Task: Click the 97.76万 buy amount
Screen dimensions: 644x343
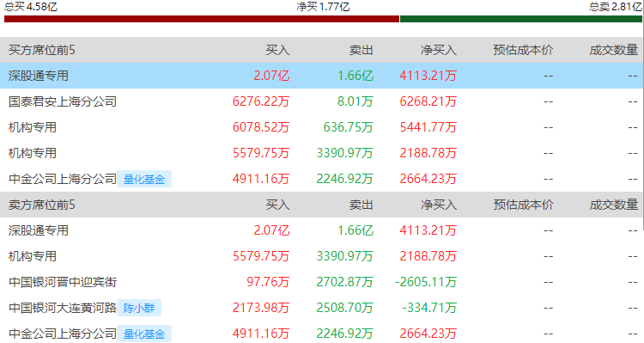Action: click(268, 282)
